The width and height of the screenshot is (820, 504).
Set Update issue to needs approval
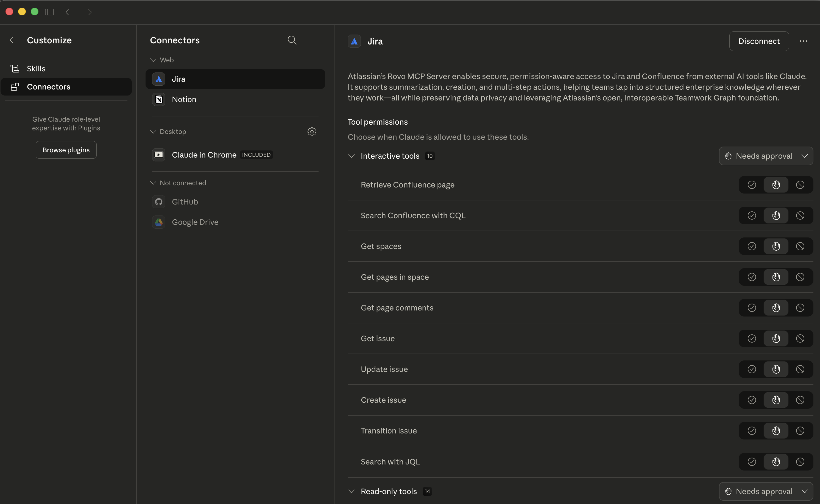[776, 369]
